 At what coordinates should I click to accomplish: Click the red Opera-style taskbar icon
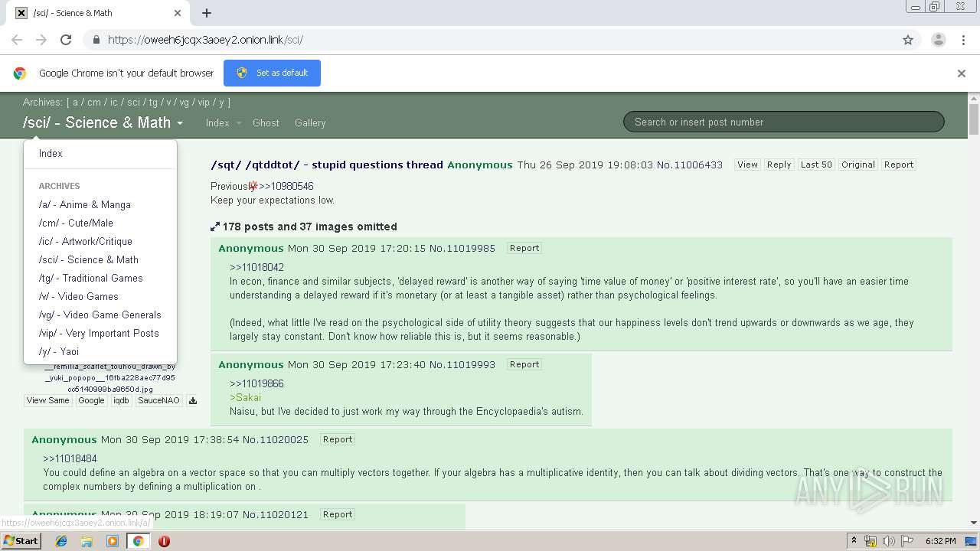(164, 541)
